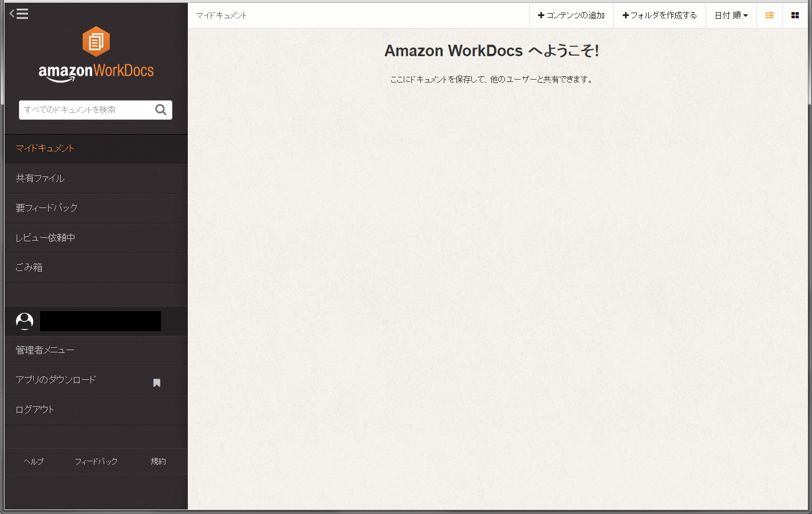The image size is (812, 514).
Task: Click コンテンツの追加 button
Action: [571, 15]
